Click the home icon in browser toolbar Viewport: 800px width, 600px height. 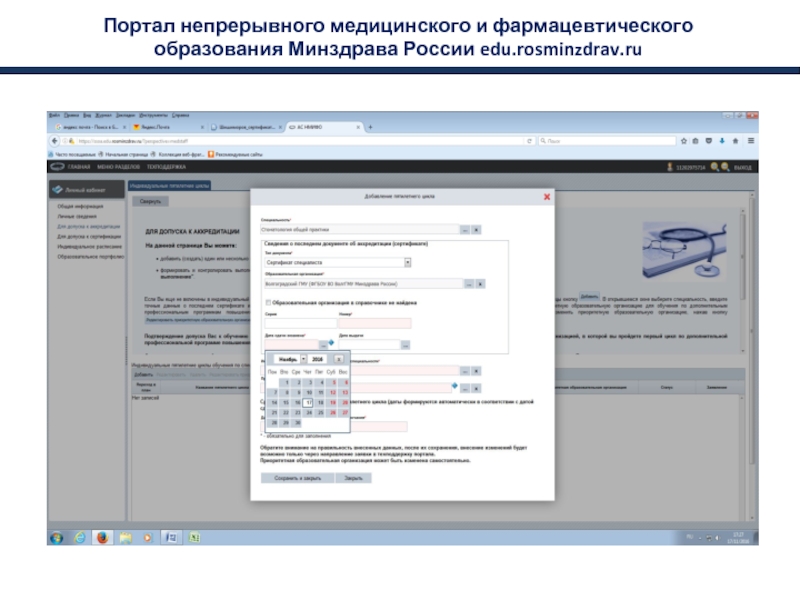tap(735, 141)
